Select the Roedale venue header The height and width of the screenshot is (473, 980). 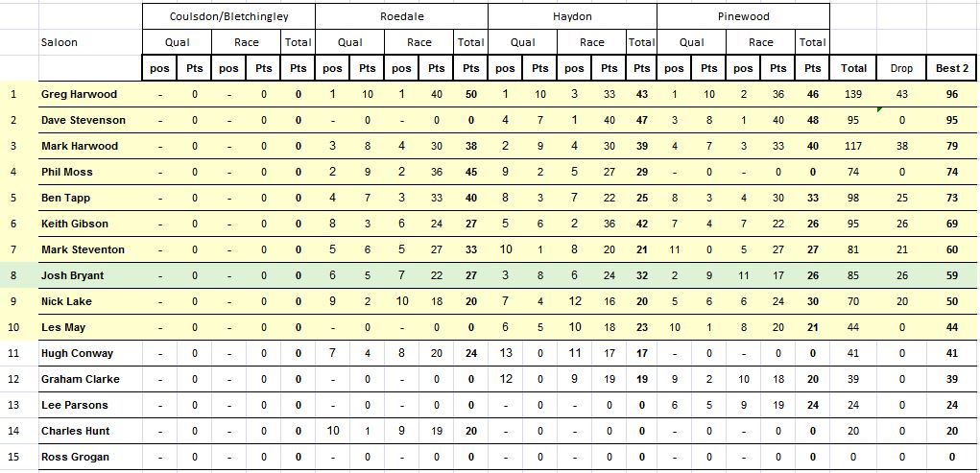click(x=401, y=16)
